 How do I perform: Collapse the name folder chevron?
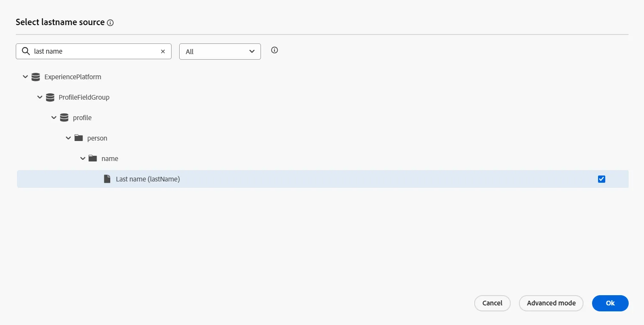coord(83,158)
